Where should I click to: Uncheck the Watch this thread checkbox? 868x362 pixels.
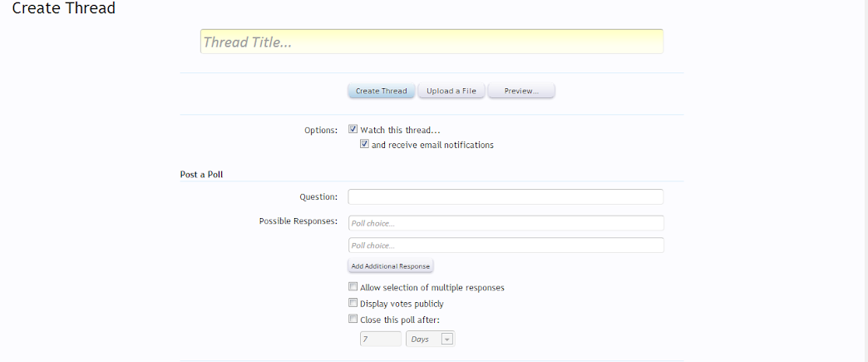[x=353, y=130]
